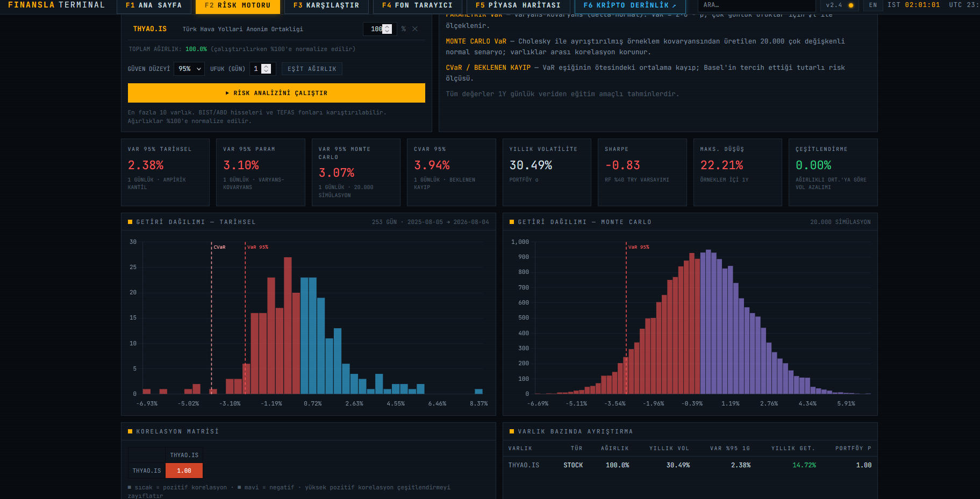
Task: Click the THYAO.IS row in breakdown table
Action: pyautogui.click(x=690, y=465)
